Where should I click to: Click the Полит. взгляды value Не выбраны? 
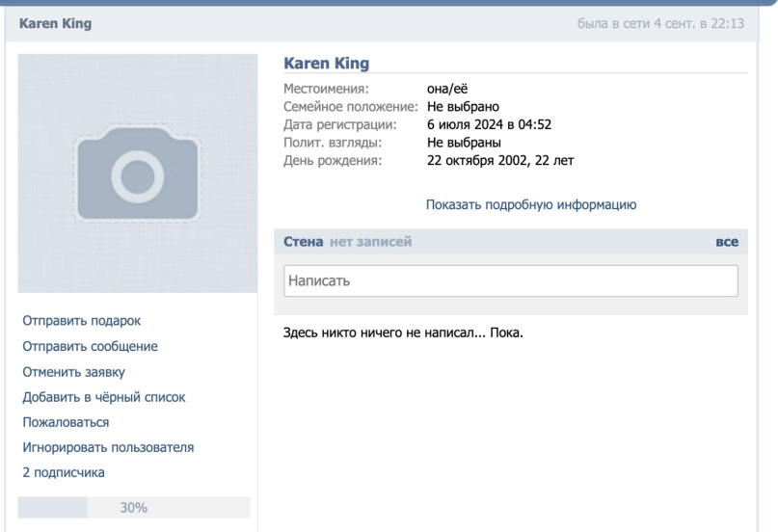(x=464, y=143)
